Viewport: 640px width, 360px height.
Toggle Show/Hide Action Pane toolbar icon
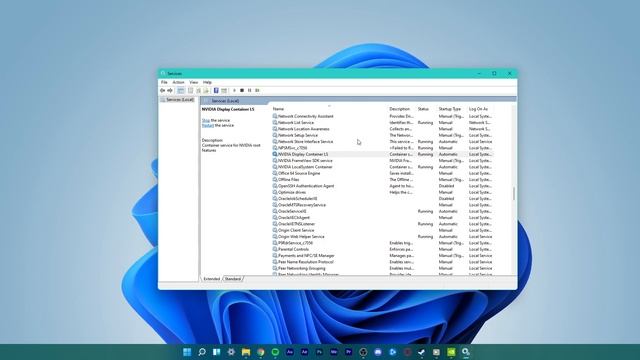(224, 90)
